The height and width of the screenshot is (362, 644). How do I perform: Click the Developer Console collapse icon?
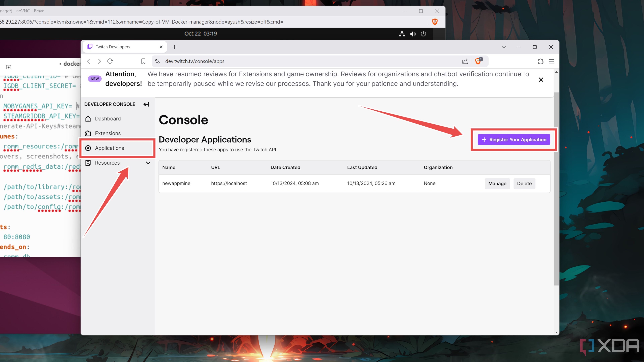point(146,104)
